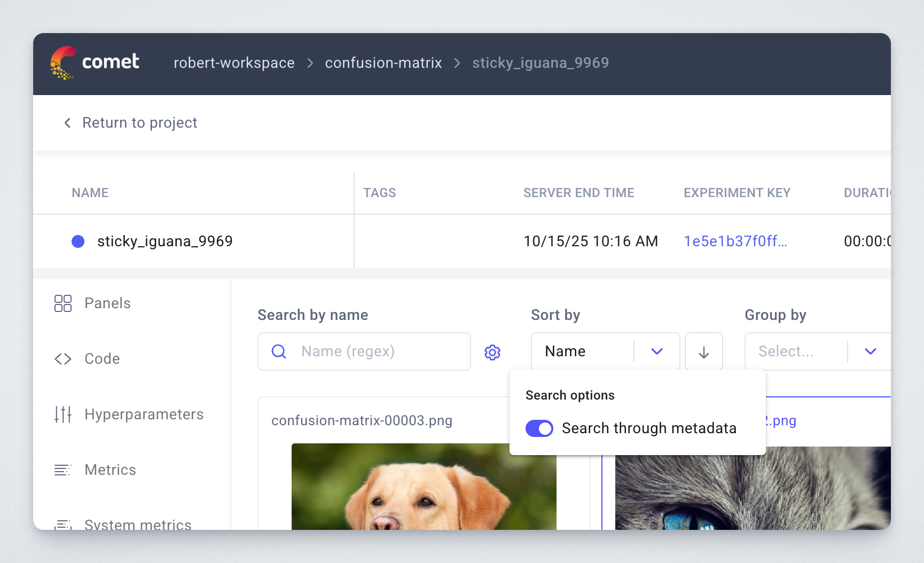Click the Return to project link

[x=139, y=123]
